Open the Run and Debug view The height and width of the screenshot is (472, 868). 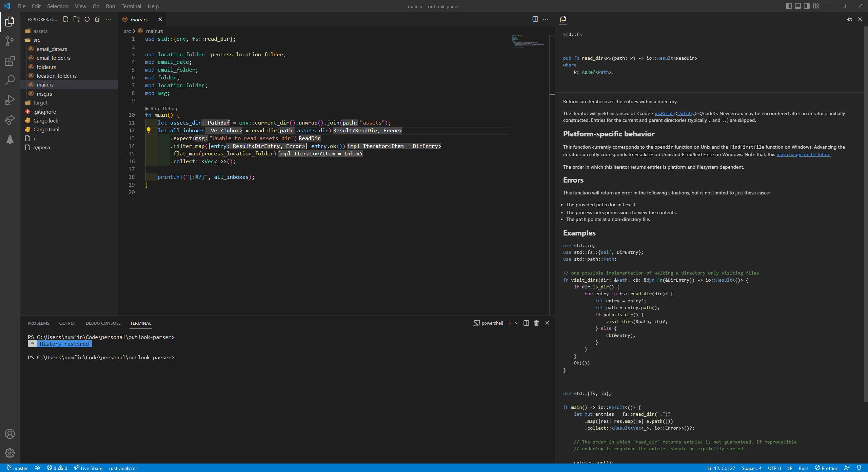(9, 99)
